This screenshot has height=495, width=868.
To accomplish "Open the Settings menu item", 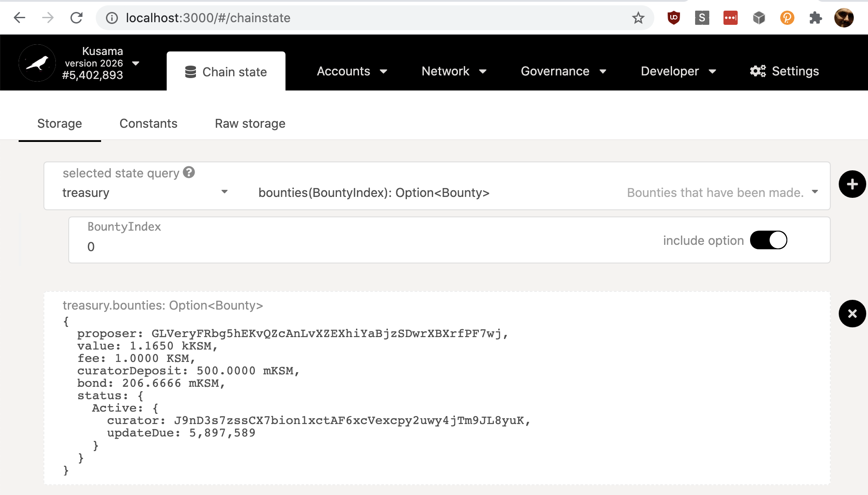I will (784, 71).
